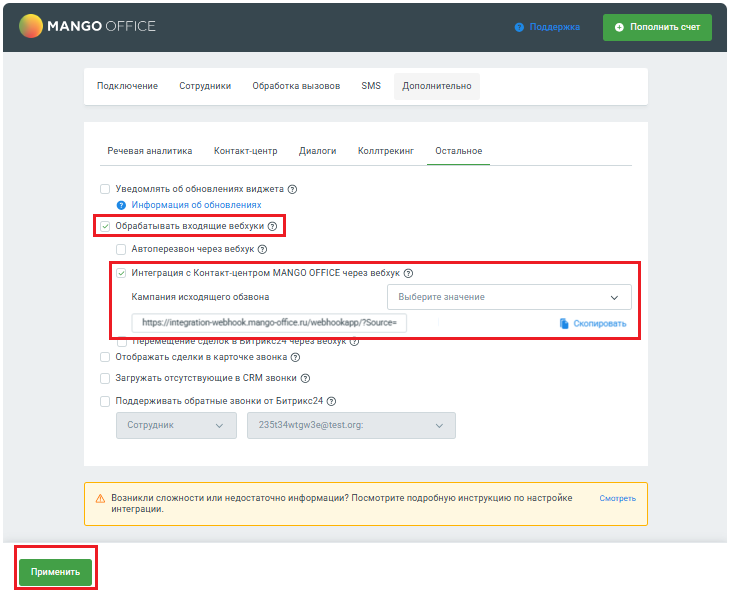Viewport: 730px width, 592px height.
Task: Select the Дополнительно tab
Action: (437, 86)
